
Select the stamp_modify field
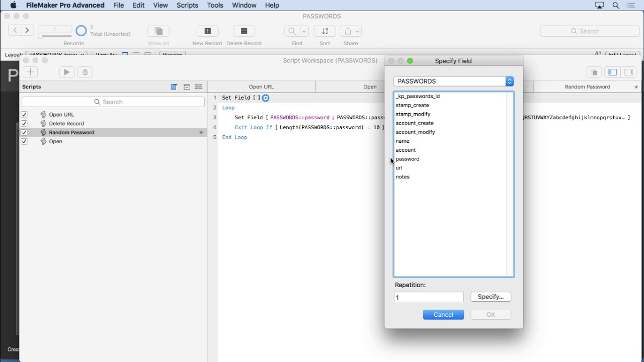point(450,115)
